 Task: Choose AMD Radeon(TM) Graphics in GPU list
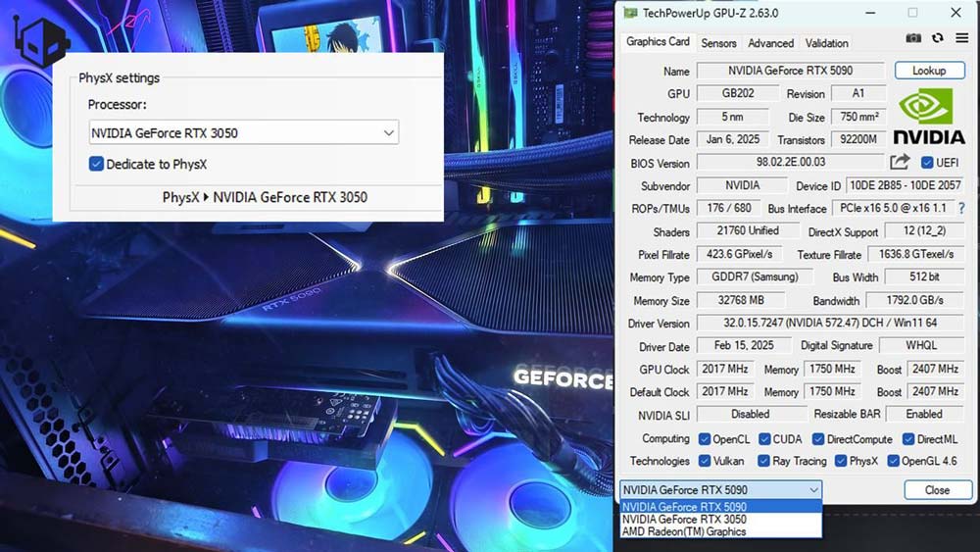click(684, 531)
